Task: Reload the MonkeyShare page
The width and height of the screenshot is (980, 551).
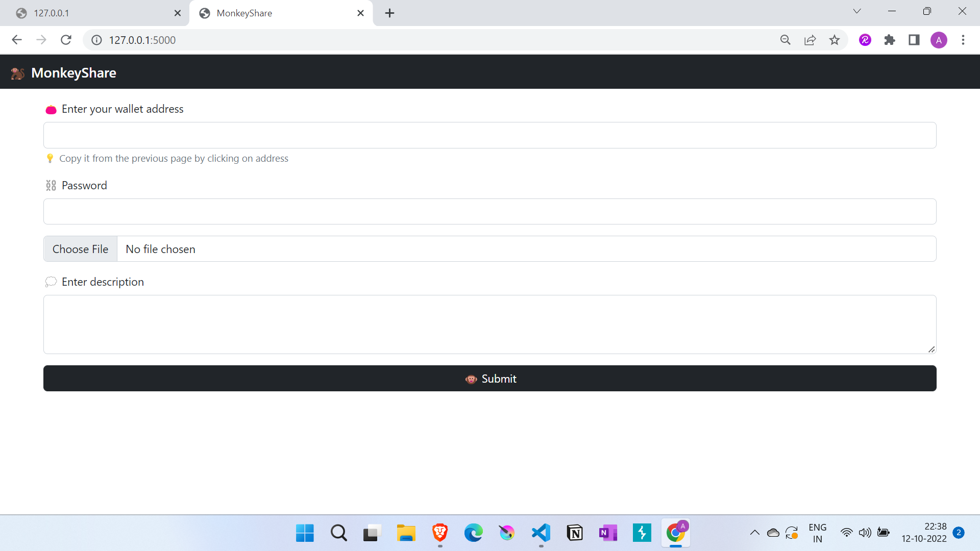Action: click(66, 40)
